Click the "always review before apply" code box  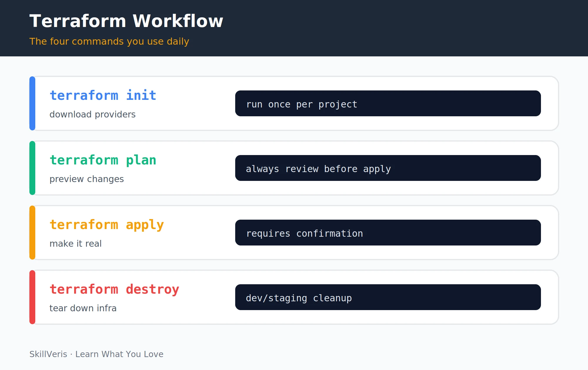coord(388,168)
